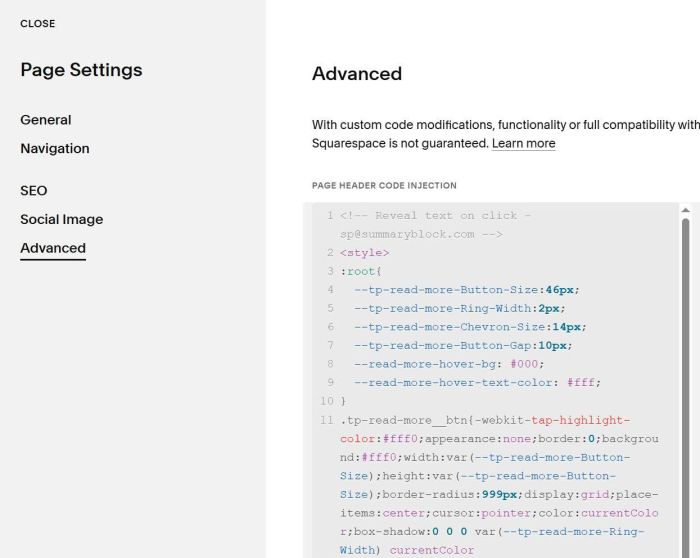This screenshot has height=558, width=700.
Task: Switch to the Navigation tab
Action: point(55,149)
